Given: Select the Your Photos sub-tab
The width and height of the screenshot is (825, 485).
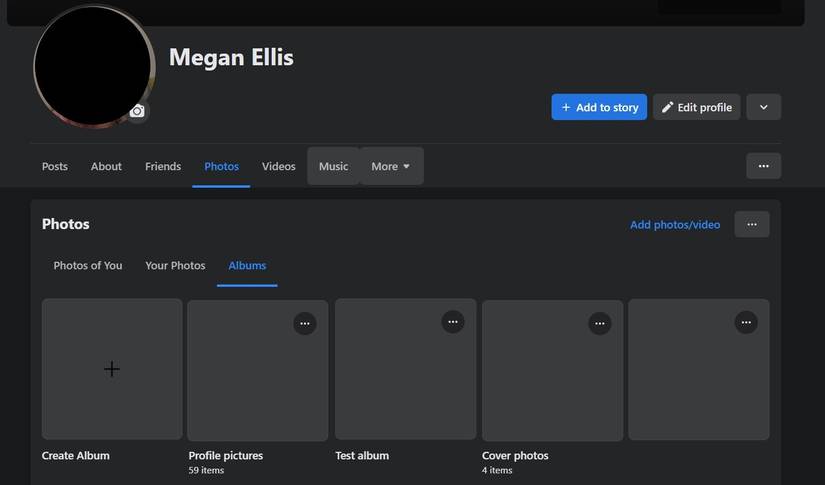Looking at the screenshot, I should click(175, 265).
